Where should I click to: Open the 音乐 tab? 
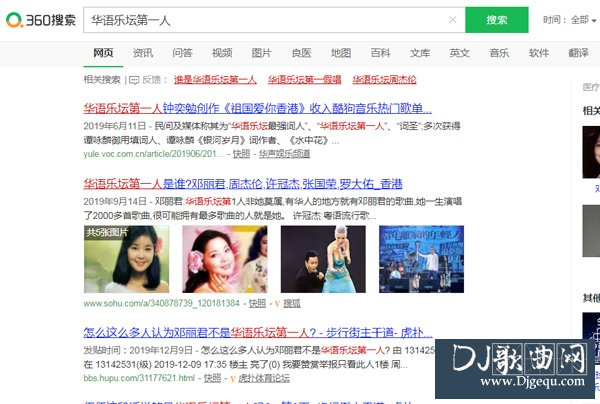tap(499, 53)
